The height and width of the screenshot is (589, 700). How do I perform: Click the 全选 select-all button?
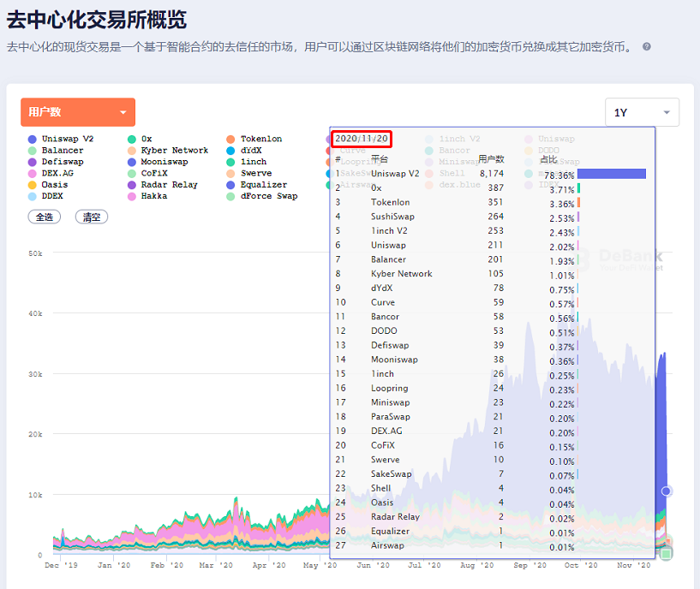(45, 217)
